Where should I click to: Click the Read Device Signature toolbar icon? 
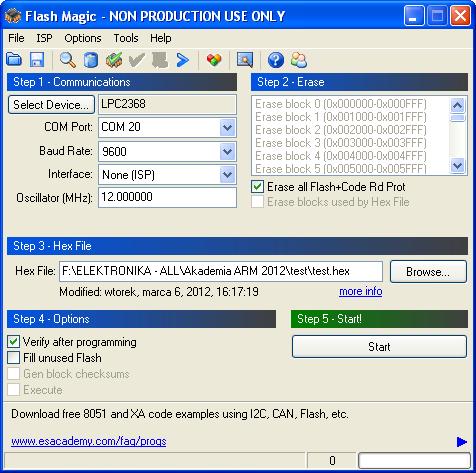coord(91,60)
